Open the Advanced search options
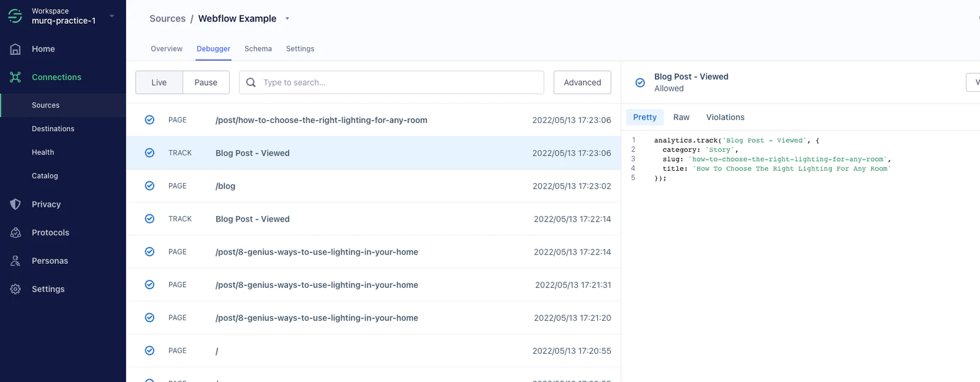This screenshot has width=980, height=382. 582,83
